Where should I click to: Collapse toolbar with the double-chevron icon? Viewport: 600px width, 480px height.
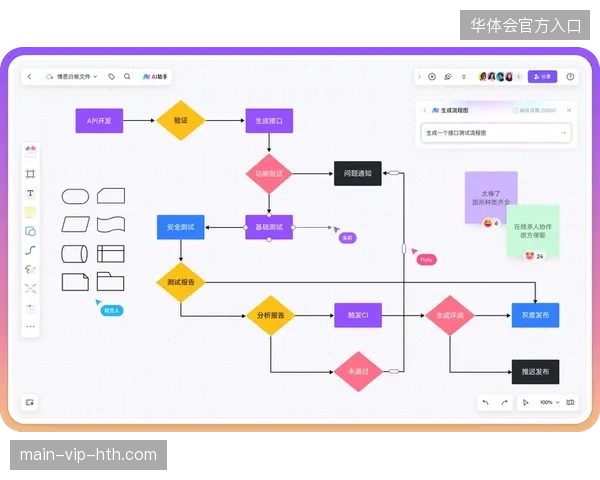click(464, 77)
